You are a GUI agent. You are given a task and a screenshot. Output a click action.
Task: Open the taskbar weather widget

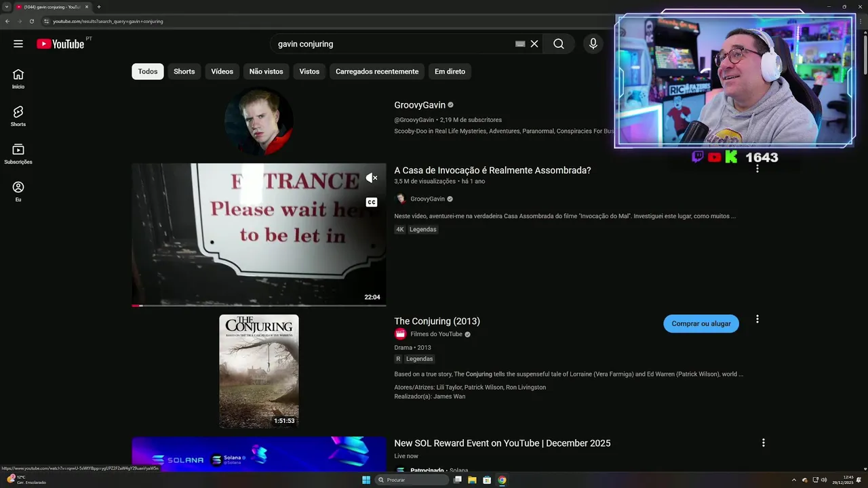[26, 479]
